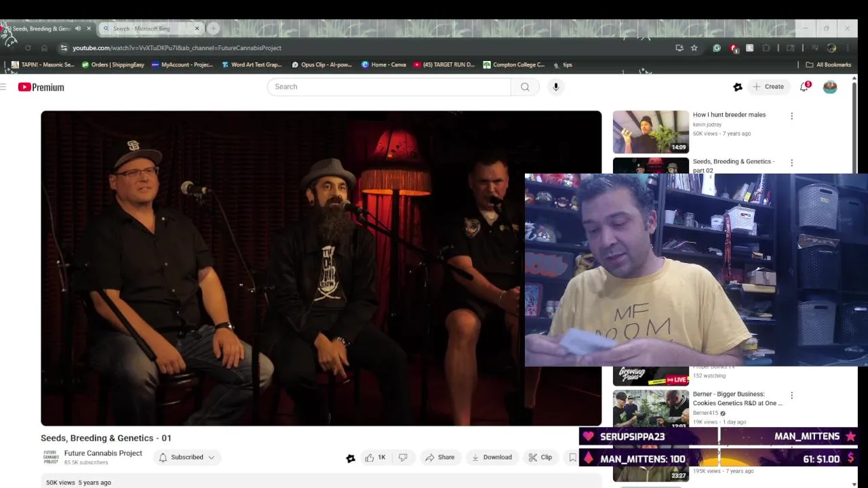Viewport: 868px width, 488px height.
Task: Open 'Compton College C...' bookmark
Action: click(514, 65)
